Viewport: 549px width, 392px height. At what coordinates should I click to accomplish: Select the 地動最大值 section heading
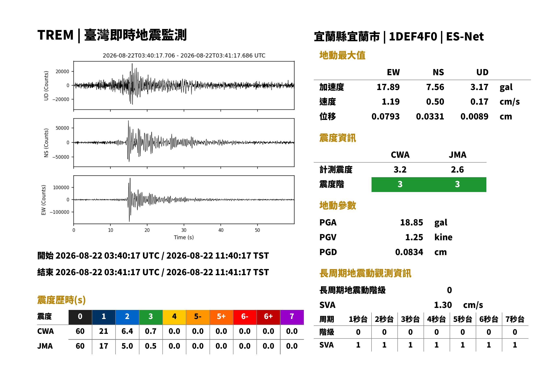pyautogui.click(x=342, y=55)
